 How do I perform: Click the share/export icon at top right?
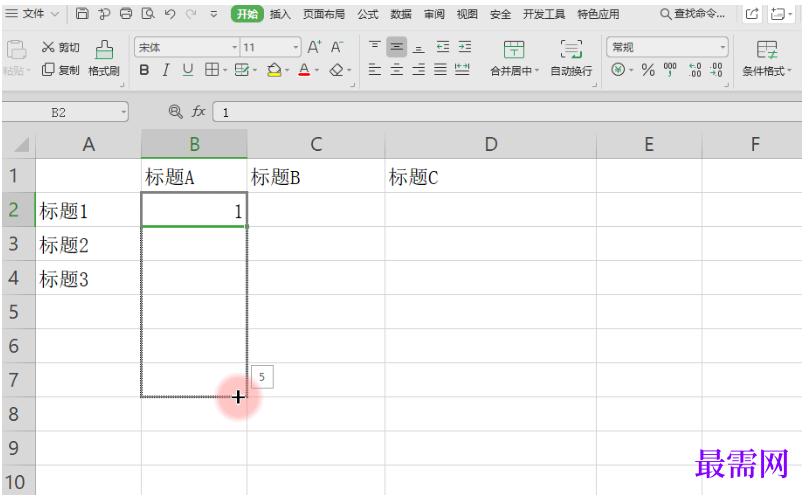tap(752, 14)
